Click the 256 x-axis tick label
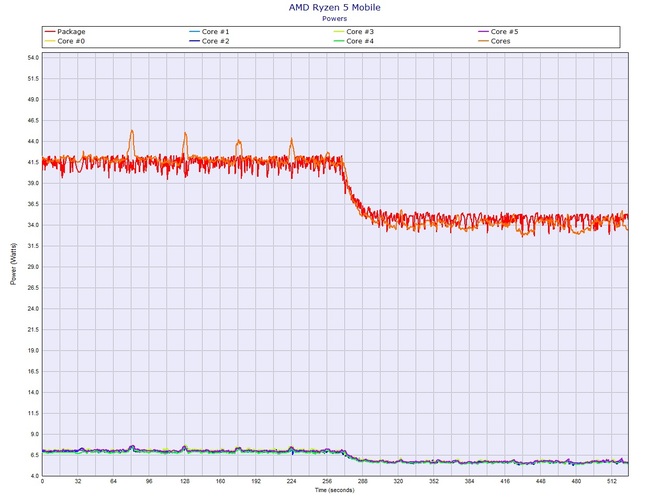The width and height of the screenshot is (670, 502). pyautogui.click(x=327, y=481)
